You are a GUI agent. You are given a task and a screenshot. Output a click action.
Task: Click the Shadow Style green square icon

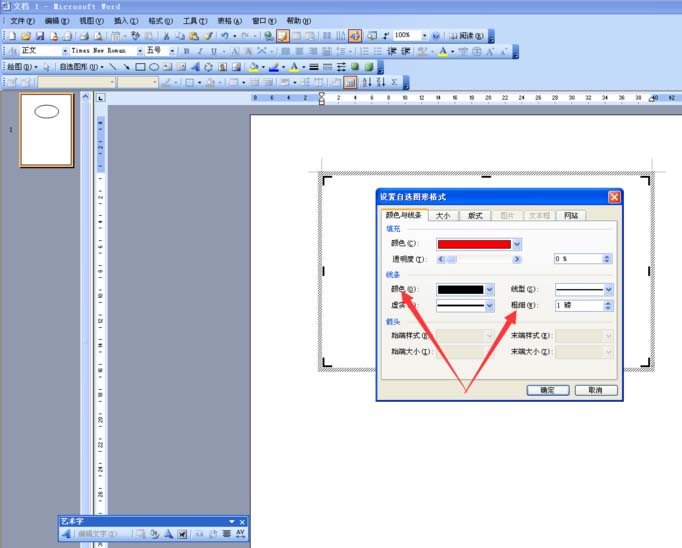(x=355, y=67)
